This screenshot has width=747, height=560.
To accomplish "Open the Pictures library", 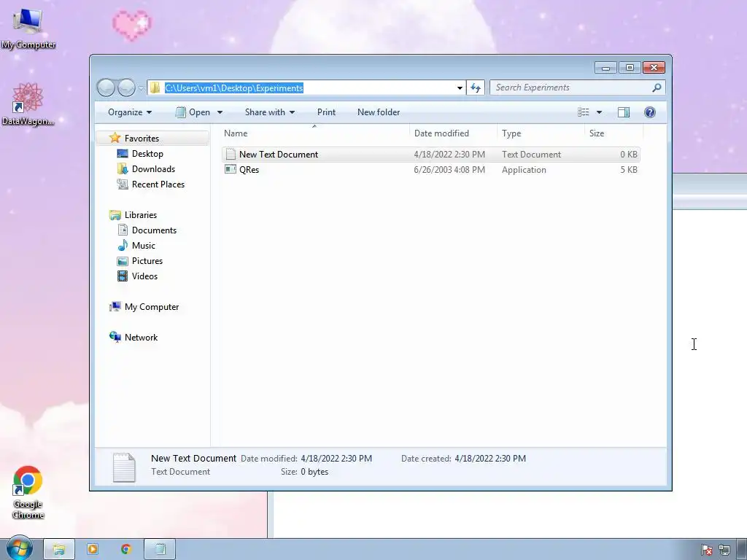I will 147,261.
